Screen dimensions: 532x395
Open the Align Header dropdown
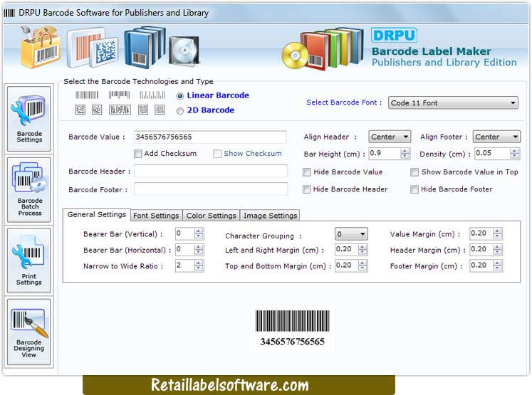pyautogui.click(x=390, y=137)
